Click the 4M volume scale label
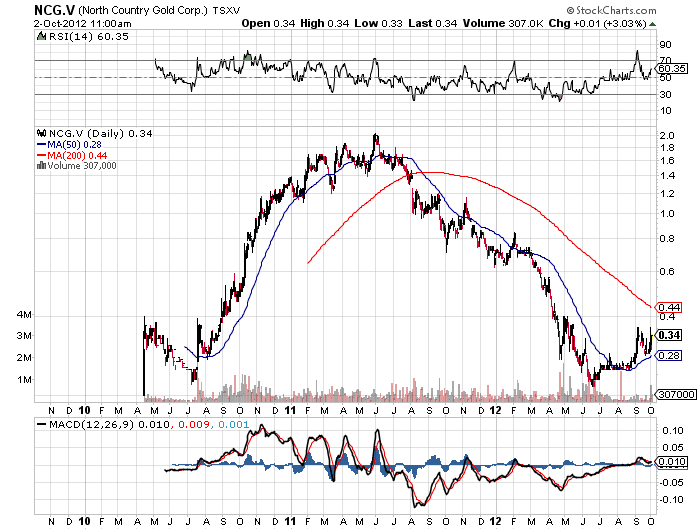Screen dimensions: 700x530 pyautogui.click(x=24, y=314)
